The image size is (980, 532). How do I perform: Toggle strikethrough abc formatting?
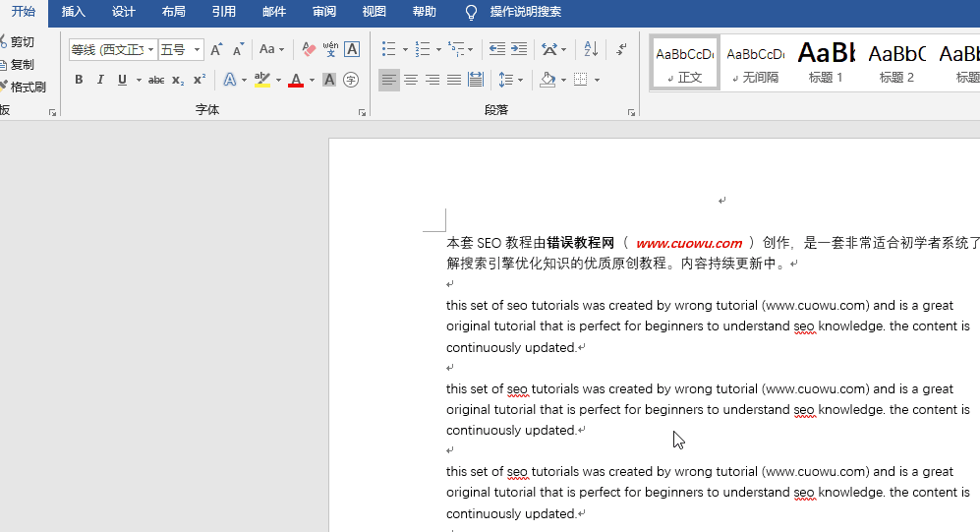156,80
